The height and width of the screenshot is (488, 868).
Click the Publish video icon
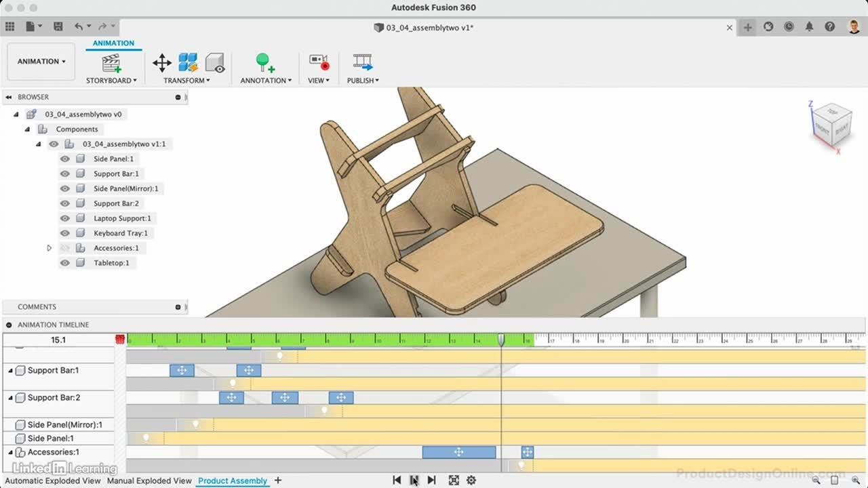point(363,63)
